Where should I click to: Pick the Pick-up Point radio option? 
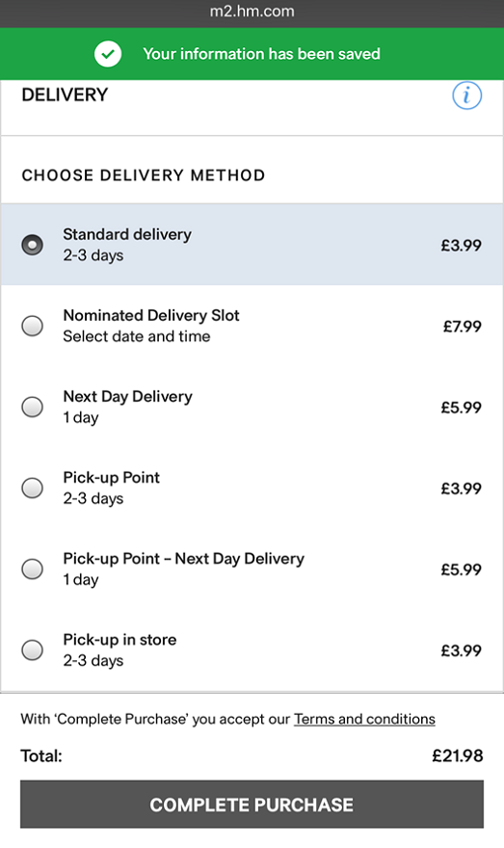(x=33, y=488)
